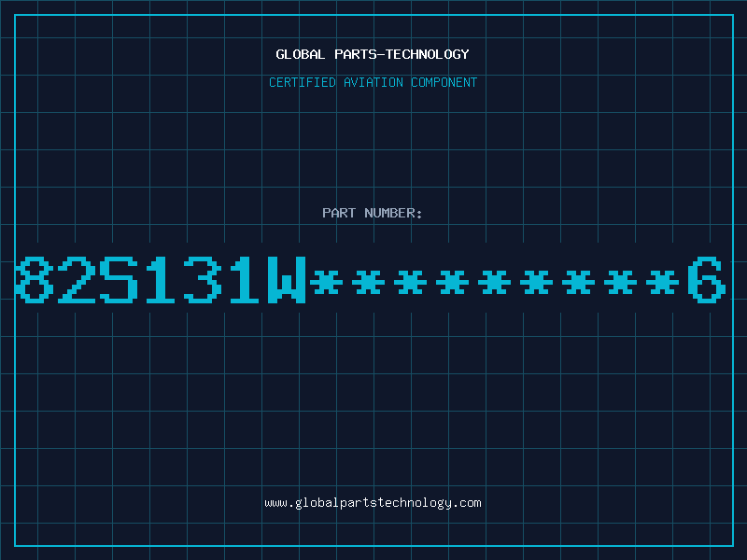Click the part number 82S131W*********6

[371, 280]
